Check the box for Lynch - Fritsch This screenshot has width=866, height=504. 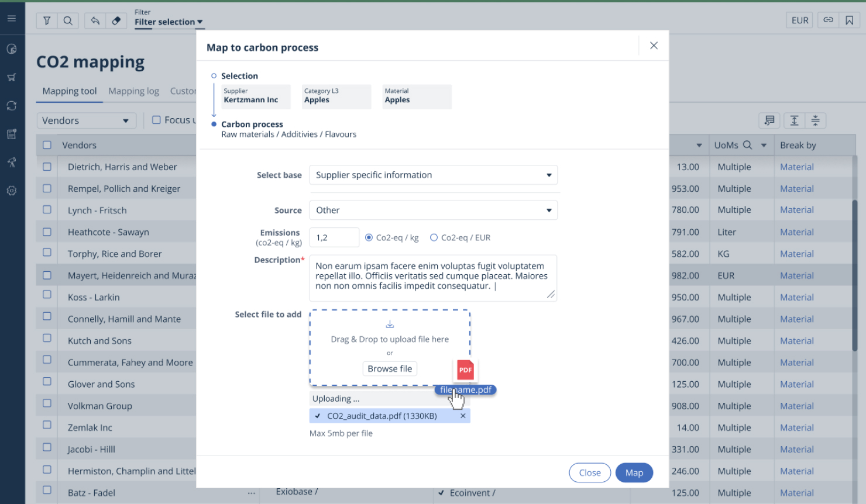click(47, 210)
